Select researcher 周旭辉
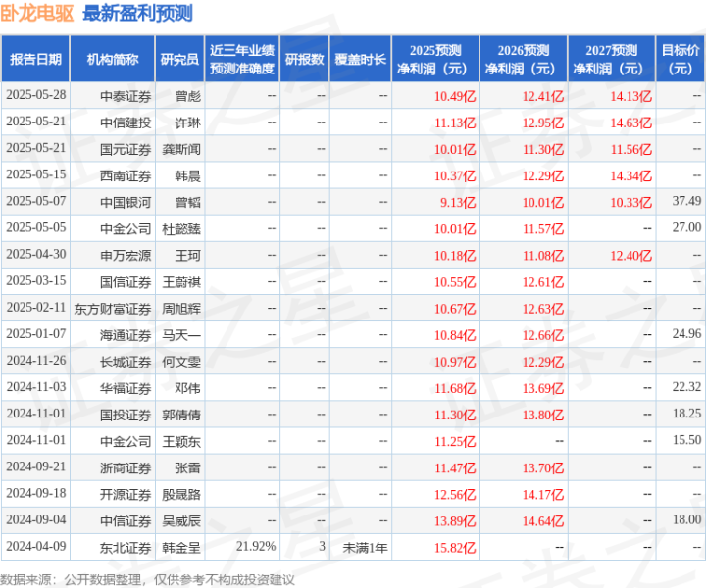 (181, 308)
